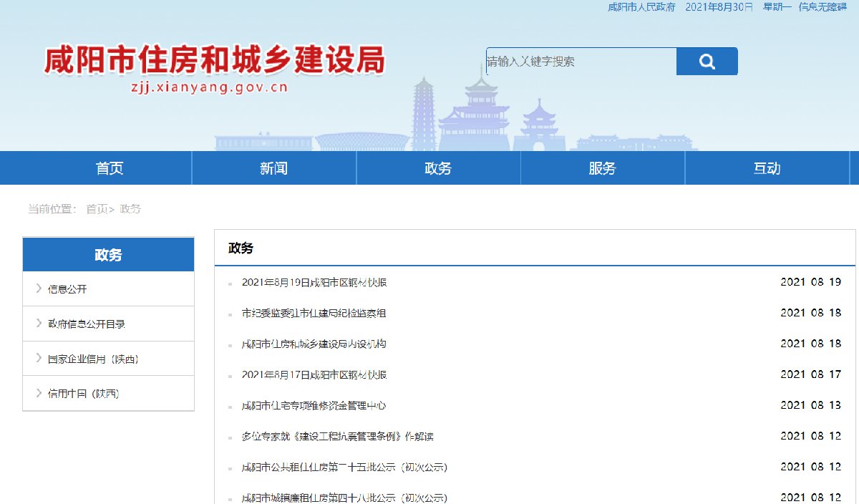Image resolution: width=859 pixels, height=504 pixels.
Task: Go to the 新闻 navigation tab
Action: tap(273, 168)
